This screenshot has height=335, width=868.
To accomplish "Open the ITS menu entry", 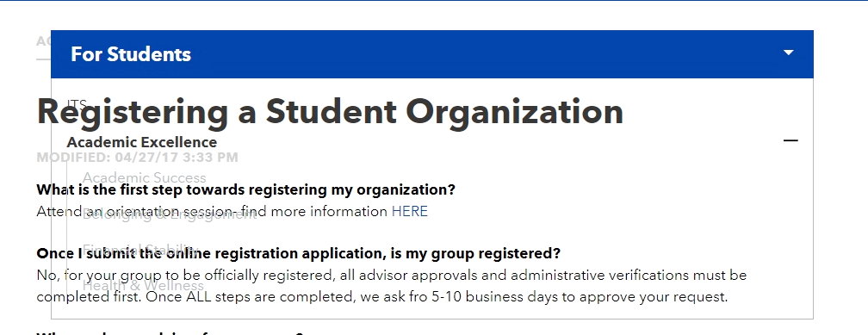I will (77, 104).
